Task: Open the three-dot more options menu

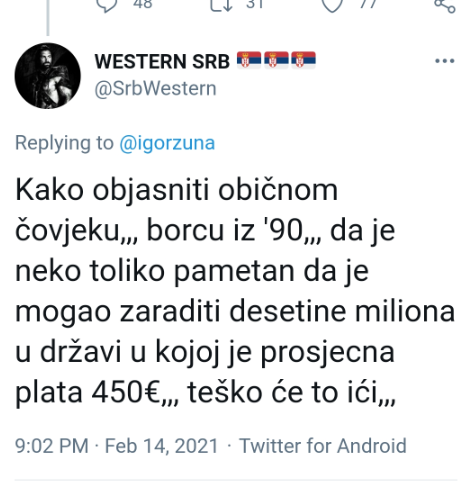Action: point(445,61)
